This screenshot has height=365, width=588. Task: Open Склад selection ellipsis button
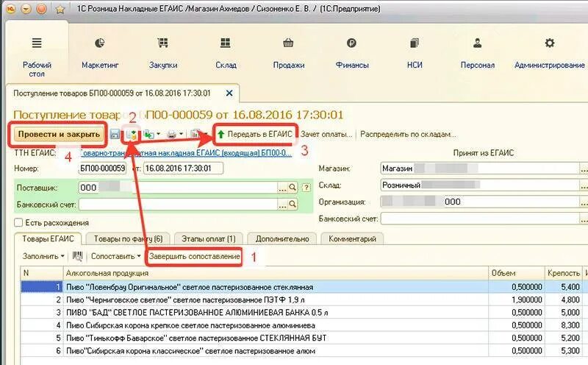[x=584, y=185]
